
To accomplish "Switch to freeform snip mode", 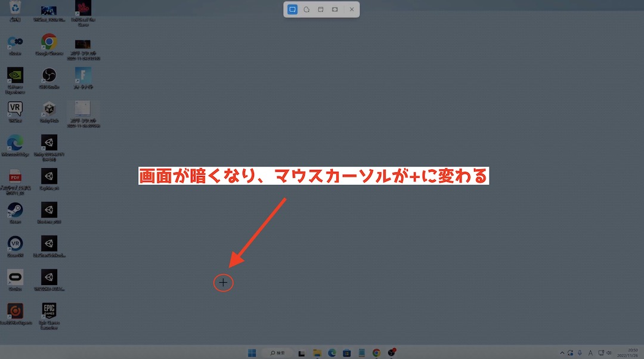I will click(306, 9).
